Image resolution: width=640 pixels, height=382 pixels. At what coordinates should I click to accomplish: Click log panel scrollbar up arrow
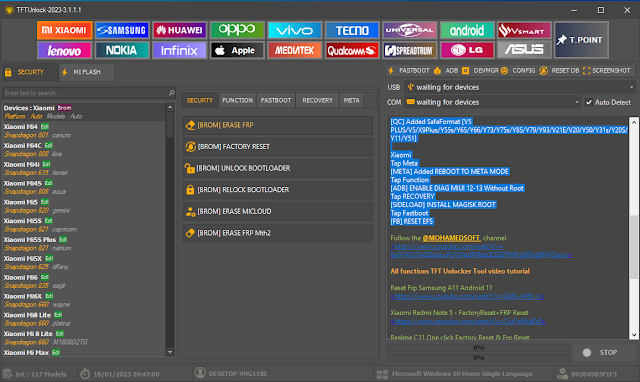pos(634,122)
